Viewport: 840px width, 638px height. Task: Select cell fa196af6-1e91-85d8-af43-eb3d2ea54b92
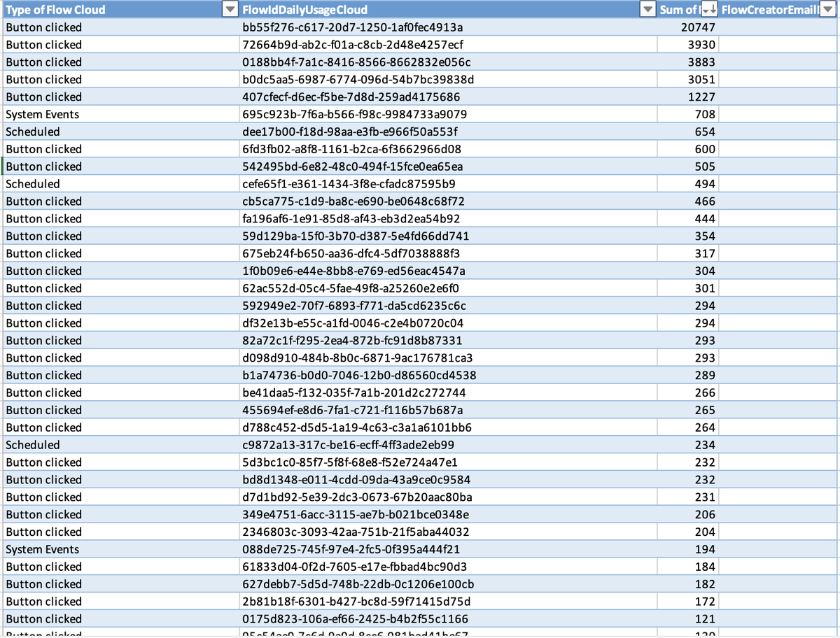tap(448, 219)
